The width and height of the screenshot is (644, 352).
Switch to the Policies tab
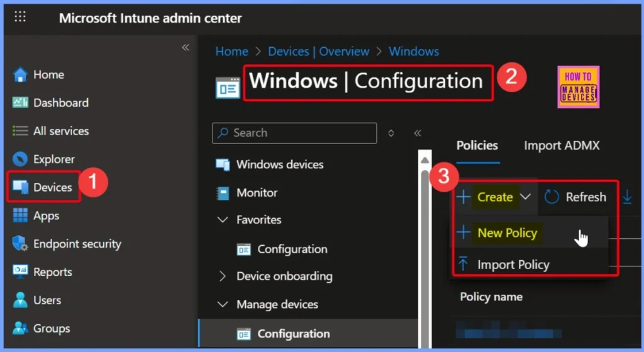477,146
